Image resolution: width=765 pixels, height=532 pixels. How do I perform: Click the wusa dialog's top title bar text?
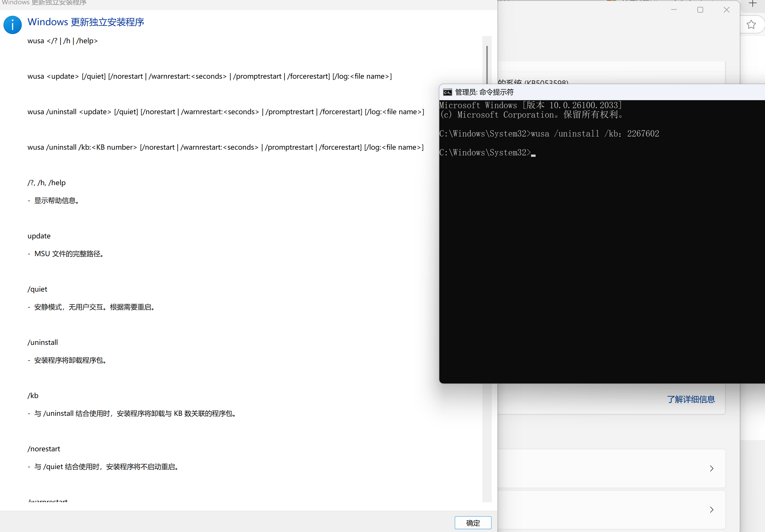pos(44,3)
